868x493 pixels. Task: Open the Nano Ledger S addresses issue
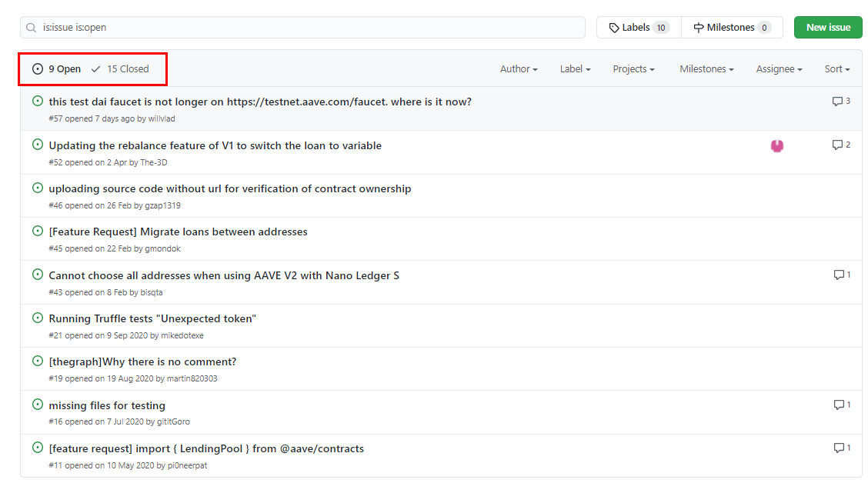224,275
